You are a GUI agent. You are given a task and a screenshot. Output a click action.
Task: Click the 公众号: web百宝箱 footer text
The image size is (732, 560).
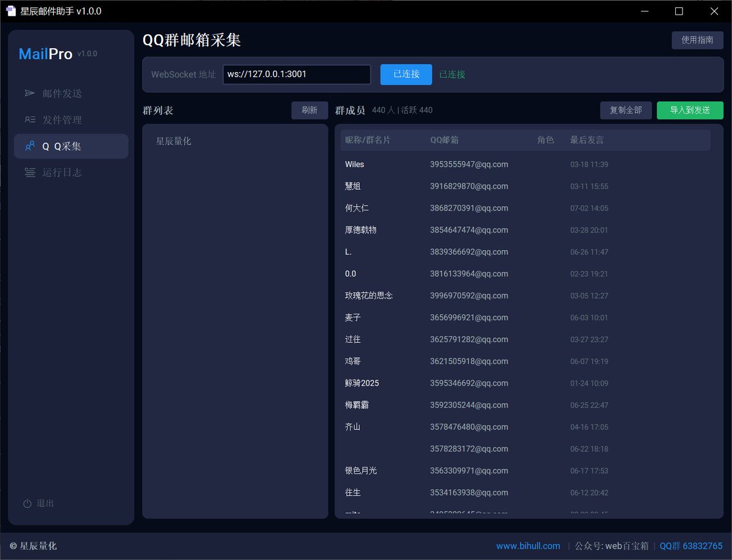(x=611, y=546)
